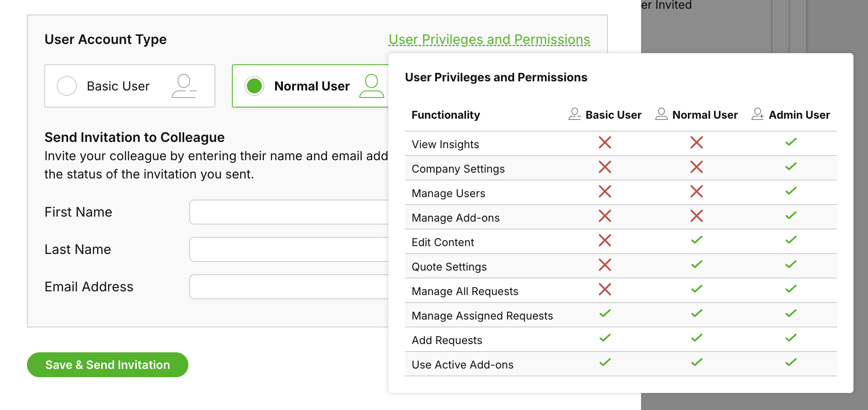The width and height of the screenshot is (868, 410).
Task: Click the Email Address input box
Action: 289,287
